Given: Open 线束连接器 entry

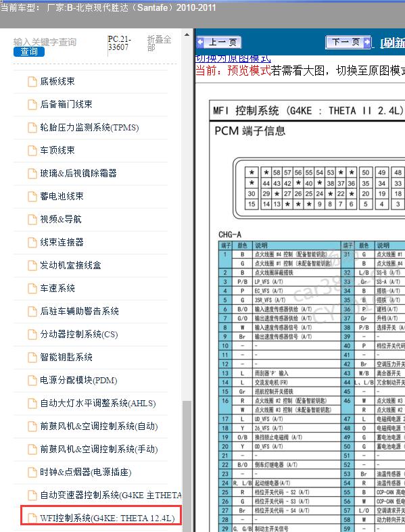Looking at the screenshot, I should click(62, 242).
